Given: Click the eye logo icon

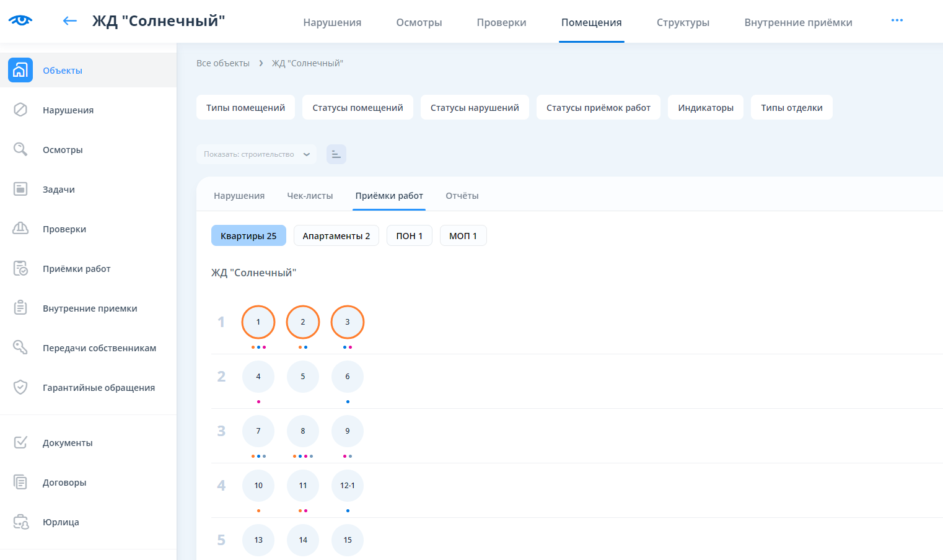Looking at the screenshot, I should pos(20,20).
